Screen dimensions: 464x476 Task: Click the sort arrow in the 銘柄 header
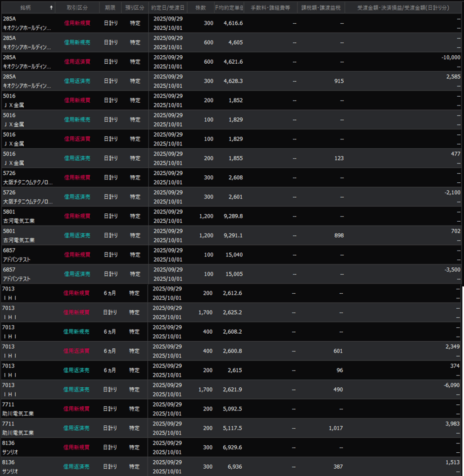[x=51, y=8]
